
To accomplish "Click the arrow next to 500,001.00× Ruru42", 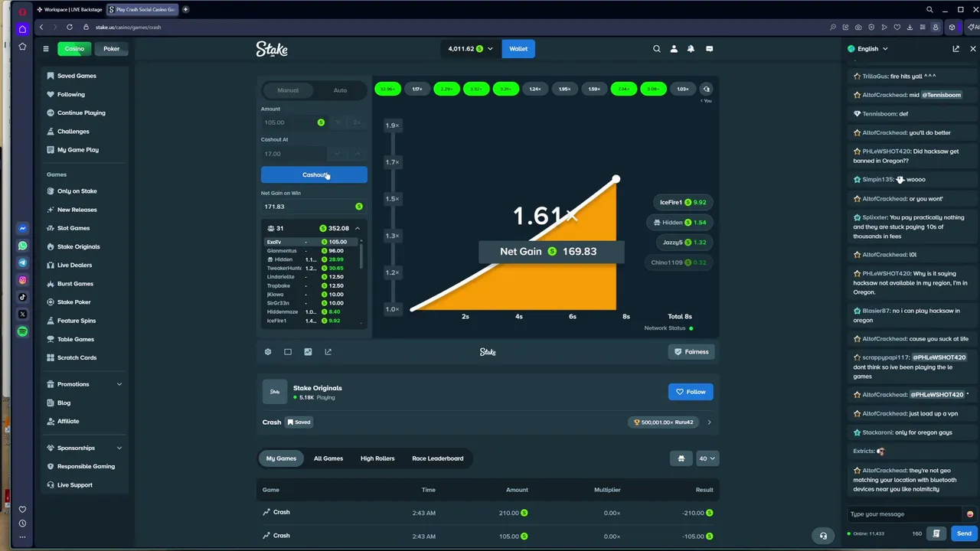I will pyautogui.click(x=709, y=422).
